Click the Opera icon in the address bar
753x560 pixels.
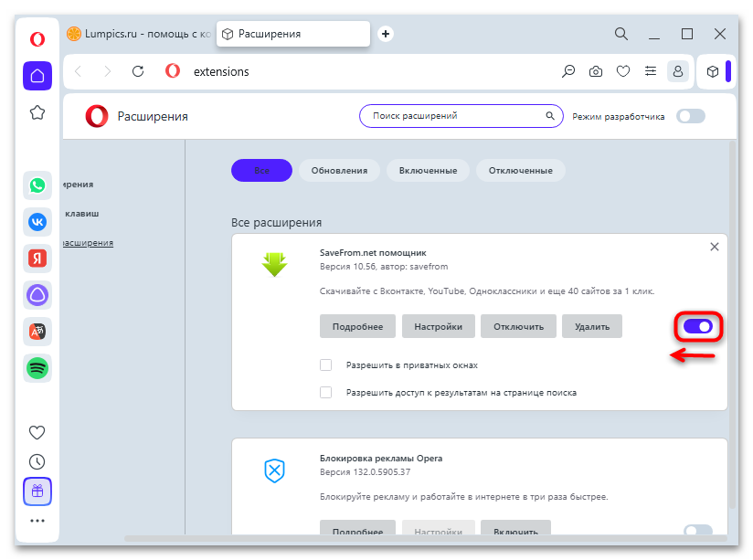coord(173,71)
